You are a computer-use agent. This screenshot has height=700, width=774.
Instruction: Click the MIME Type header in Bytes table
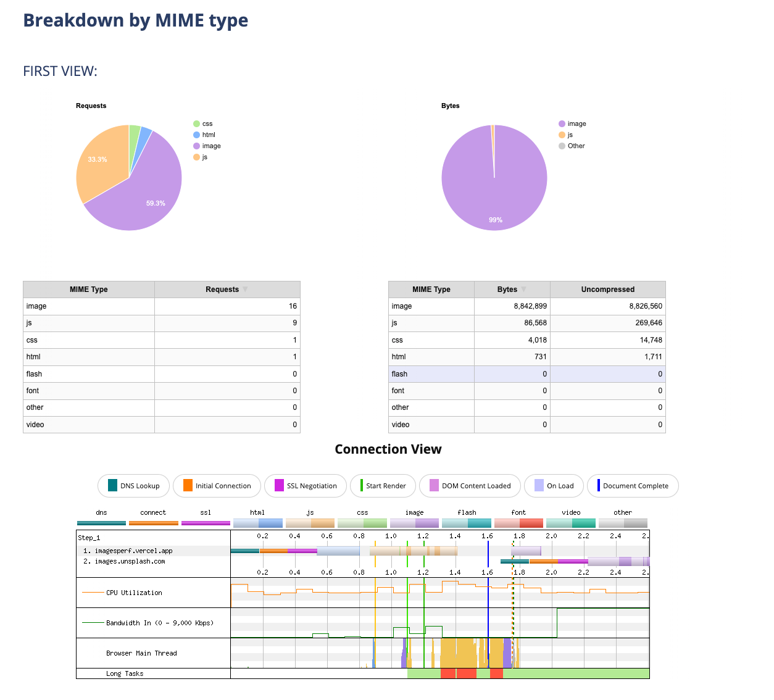coord(431,290)
